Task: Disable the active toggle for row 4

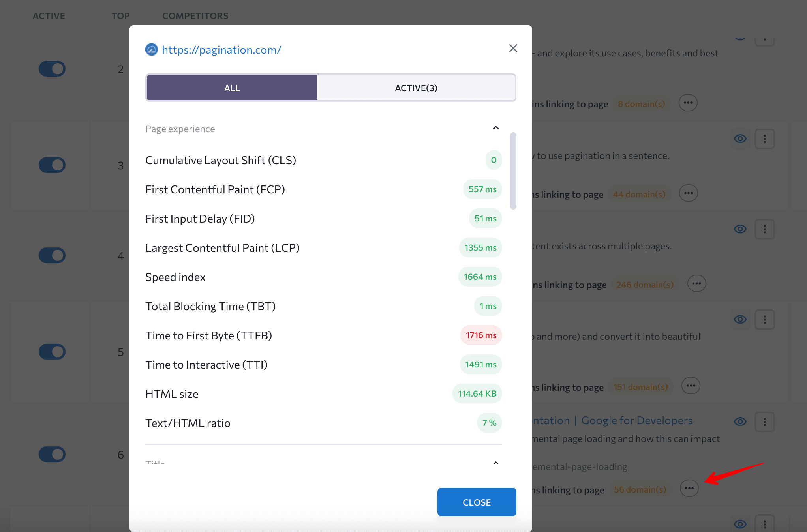Action: point(52,255)
